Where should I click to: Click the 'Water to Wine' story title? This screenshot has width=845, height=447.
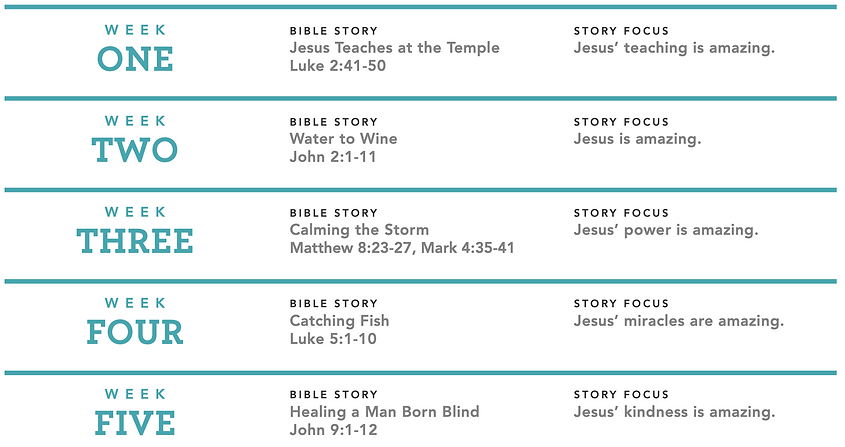tap(343, 139)
